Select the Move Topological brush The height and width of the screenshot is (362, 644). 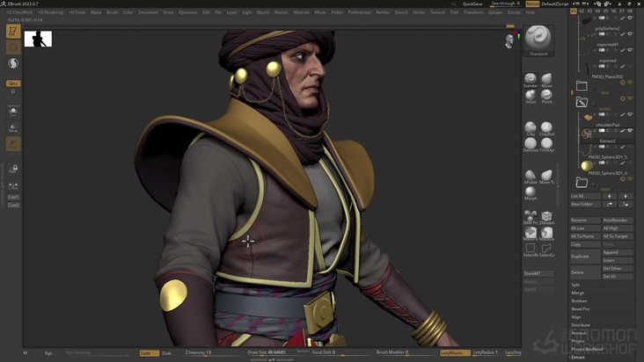546,177
